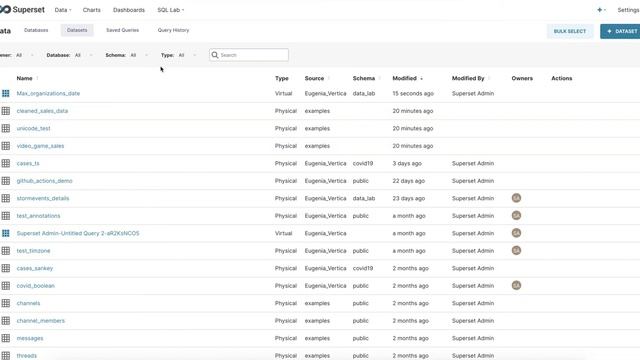Click table icon for cases_sankey
The image size is (640, 360).
click(x=6, y=268)
